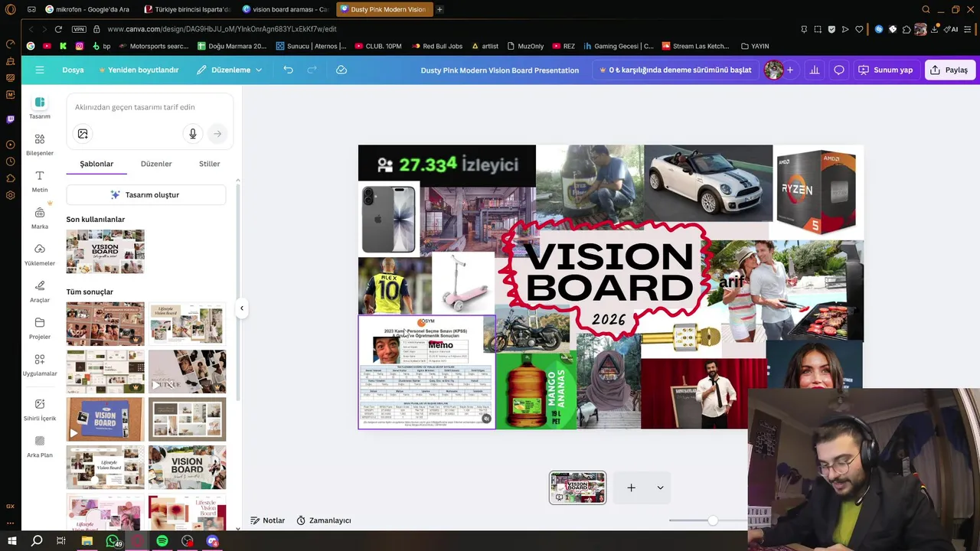The height and width of the screenshot is (551, 980).
Task: Open the Marka brand panel
Action: coord(40,218)
